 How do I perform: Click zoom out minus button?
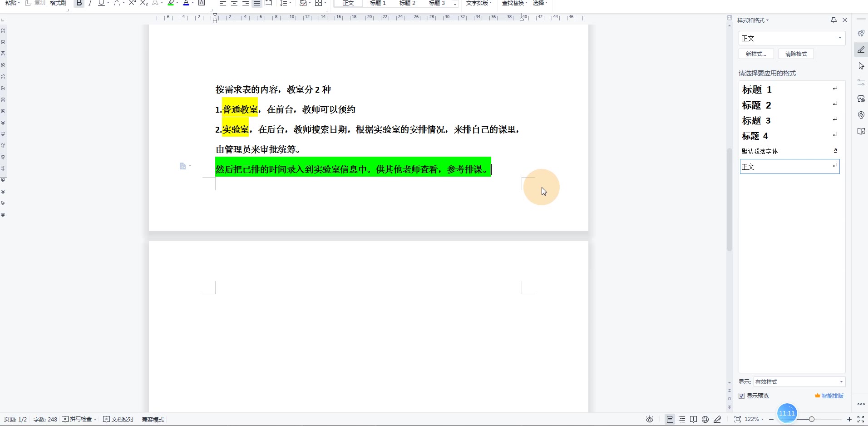(771, 419)
